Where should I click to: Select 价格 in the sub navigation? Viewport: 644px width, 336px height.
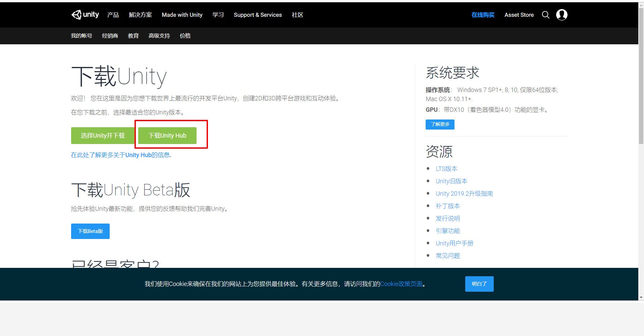pyautogui.click(x=185, y=36)
